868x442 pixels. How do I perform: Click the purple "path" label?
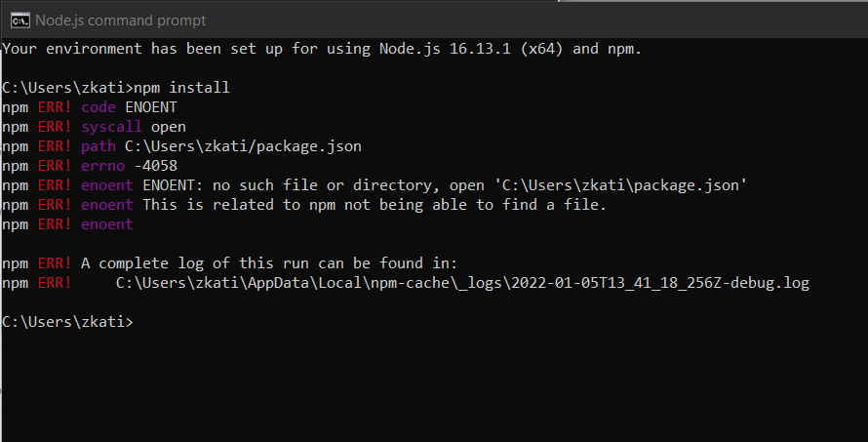(99, 146)
